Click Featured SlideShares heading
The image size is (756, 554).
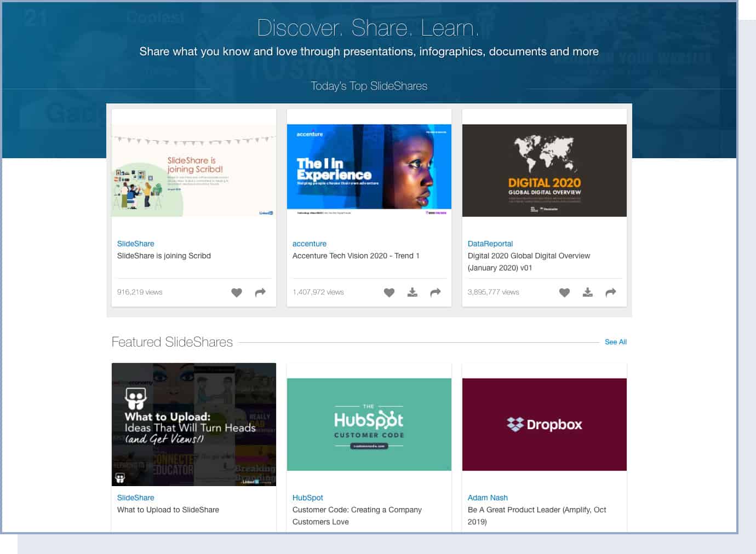(x=172, y=342)
